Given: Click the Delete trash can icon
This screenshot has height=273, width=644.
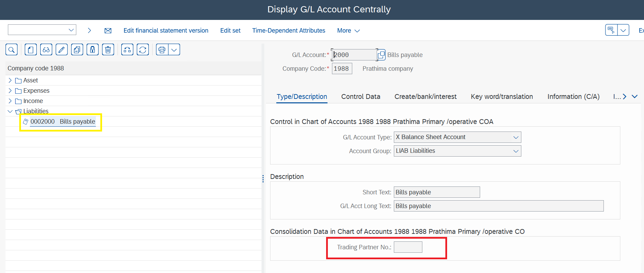Looking at the screenshot, I should click(108, 50).
